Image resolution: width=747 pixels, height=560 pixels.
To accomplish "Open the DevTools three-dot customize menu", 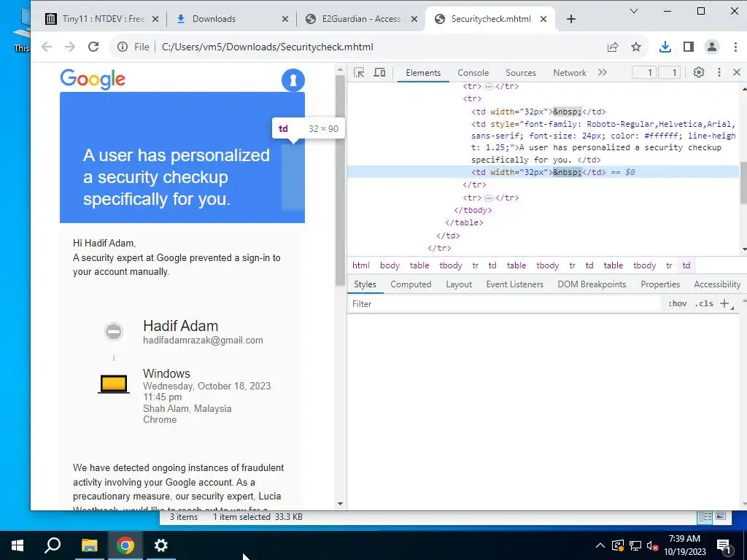I will coord(719,72).
